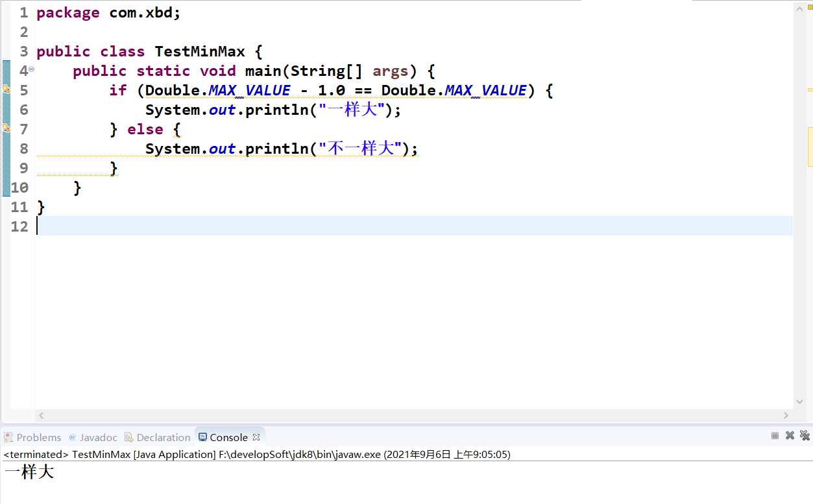
Task: Click the 'package' keyword on line 1
Action: [x=68, y=13]
